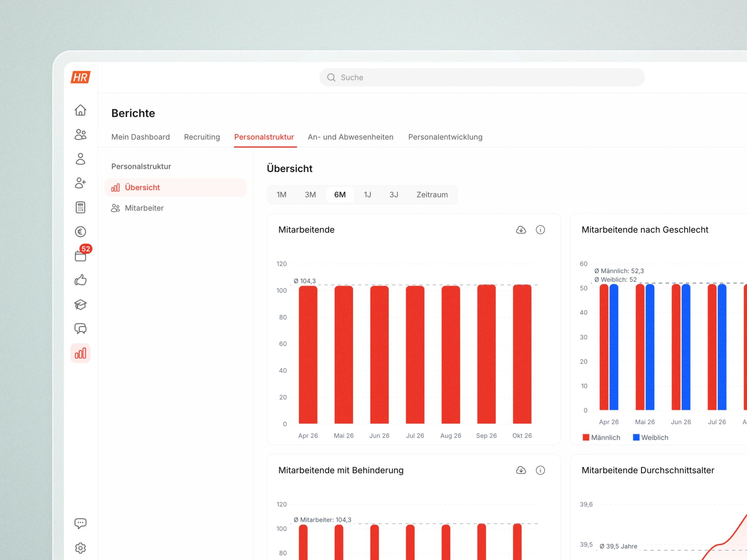Open the home icon in sidebar
747x560 pixels.
click(80, 110)
